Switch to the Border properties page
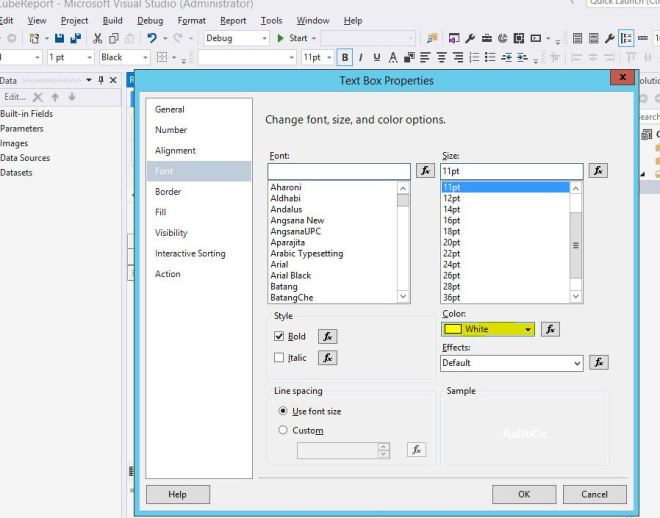Image resolution: width=660 pixels, height=518 pixels. (168, 192)
